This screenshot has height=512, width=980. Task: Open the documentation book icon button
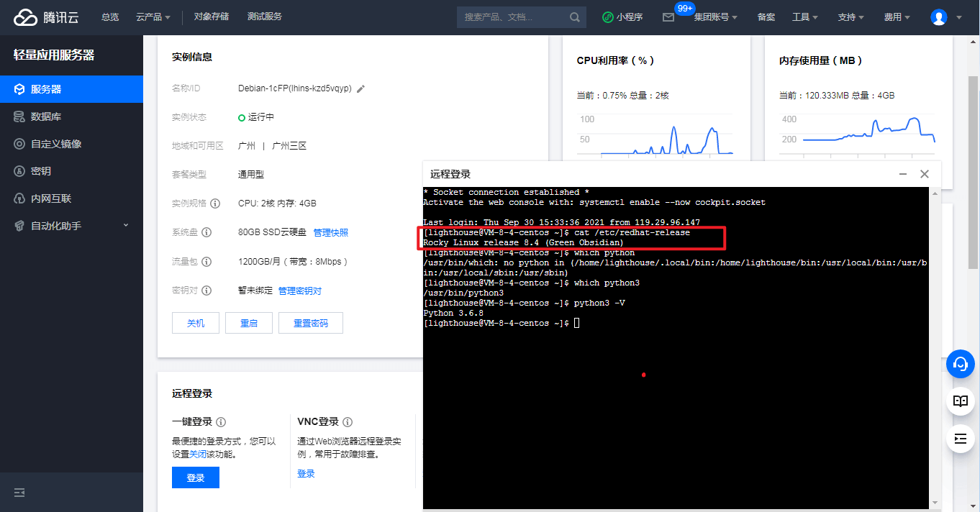[x=960, y=401]
